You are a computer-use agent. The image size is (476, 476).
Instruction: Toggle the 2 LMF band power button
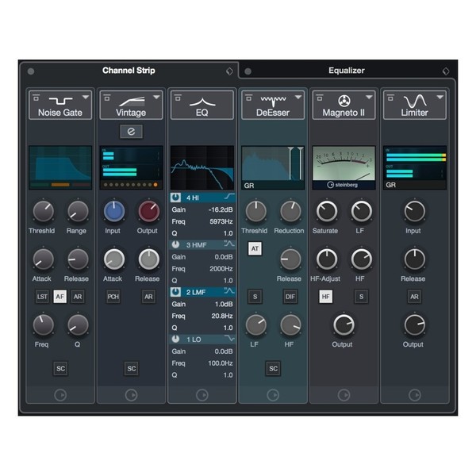tap(175, 292)
